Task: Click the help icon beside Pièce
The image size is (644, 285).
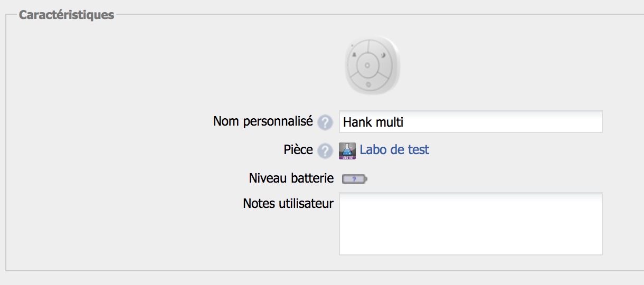Action: (325, 150)
